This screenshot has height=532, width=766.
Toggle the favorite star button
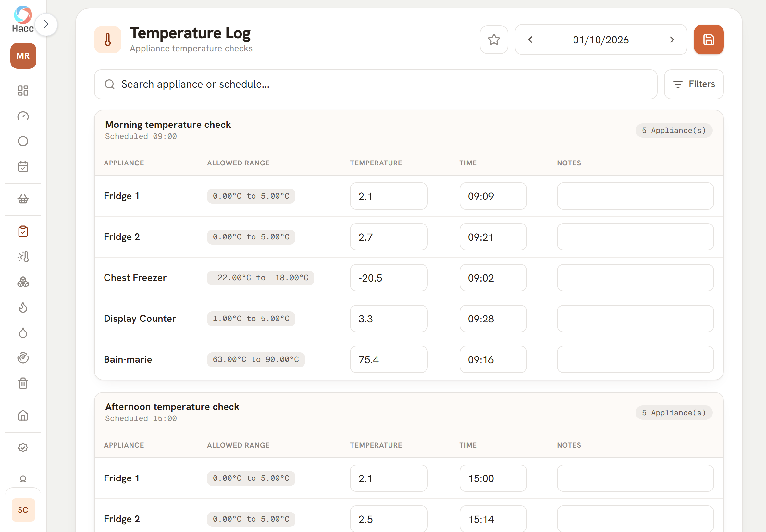[x=494, y=40]
